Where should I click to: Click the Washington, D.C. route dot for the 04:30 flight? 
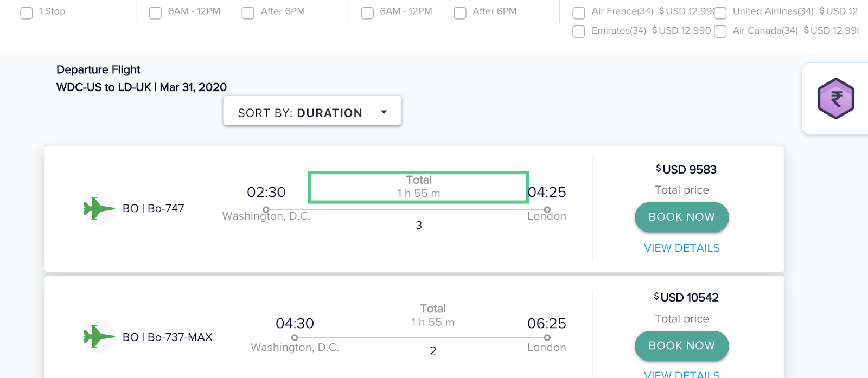(295, 337)
